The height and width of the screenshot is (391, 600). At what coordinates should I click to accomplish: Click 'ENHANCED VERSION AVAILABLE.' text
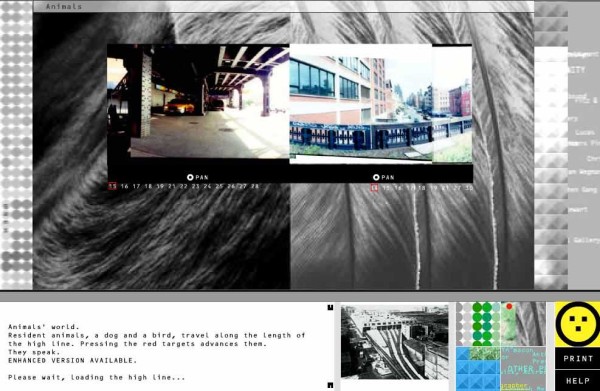click(72, 360)
